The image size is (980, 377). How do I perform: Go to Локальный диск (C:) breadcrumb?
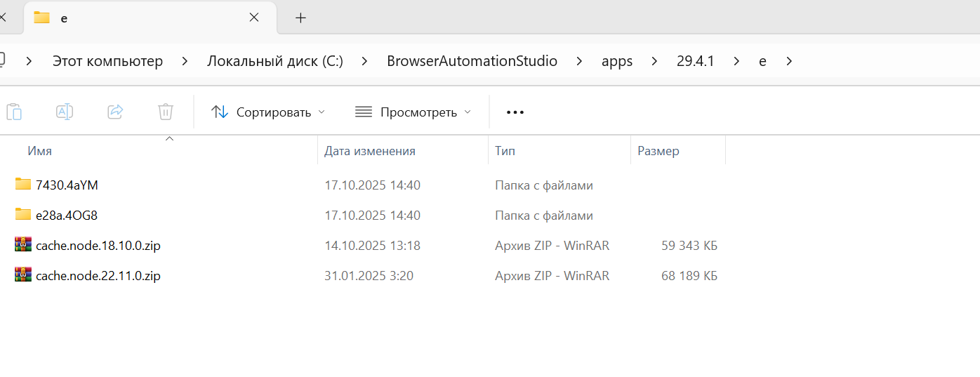coord(275,61)
